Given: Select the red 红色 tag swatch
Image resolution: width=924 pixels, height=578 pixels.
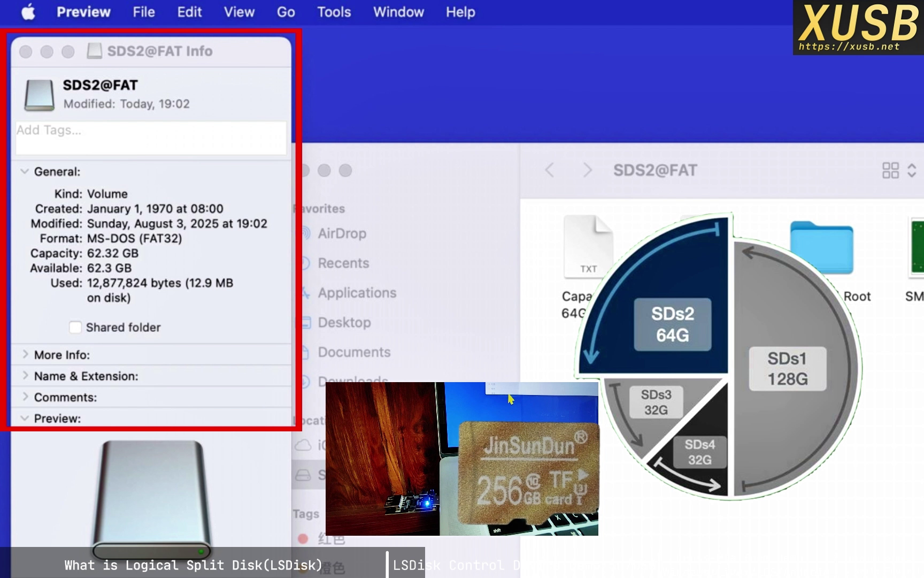Looking at the screenshot, I should 303,539.
